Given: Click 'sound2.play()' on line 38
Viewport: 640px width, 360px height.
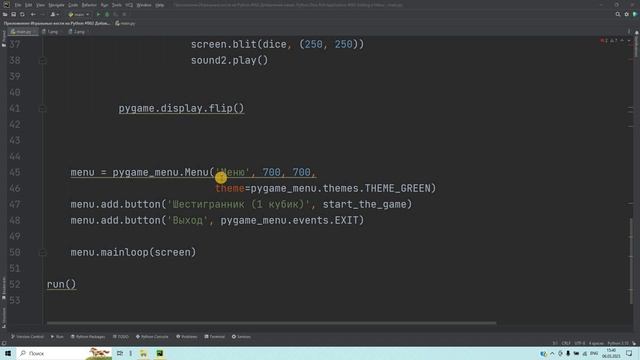Looking at the screenshot, I should pyautogui.click(x=229, y=60).
